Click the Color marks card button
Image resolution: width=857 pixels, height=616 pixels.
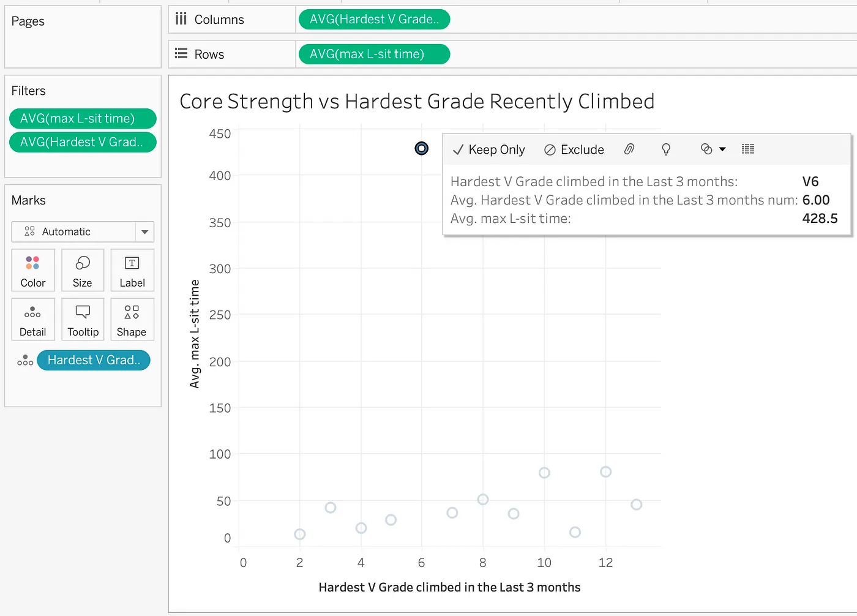pos(33,270)
